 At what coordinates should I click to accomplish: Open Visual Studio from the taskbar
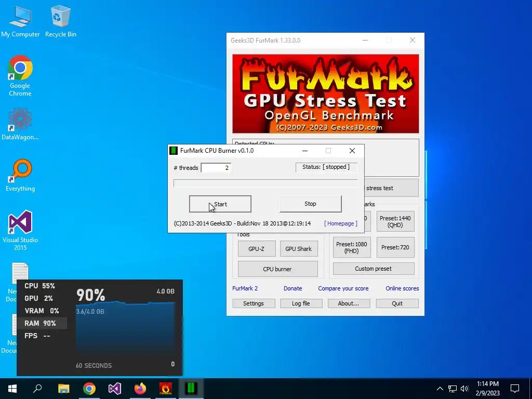tap(115, 389)
